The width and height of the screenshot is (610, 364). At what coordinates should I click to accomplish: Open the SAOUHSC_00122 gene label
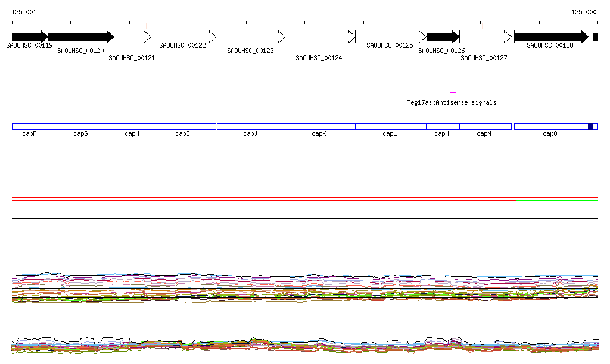point(182,45)
